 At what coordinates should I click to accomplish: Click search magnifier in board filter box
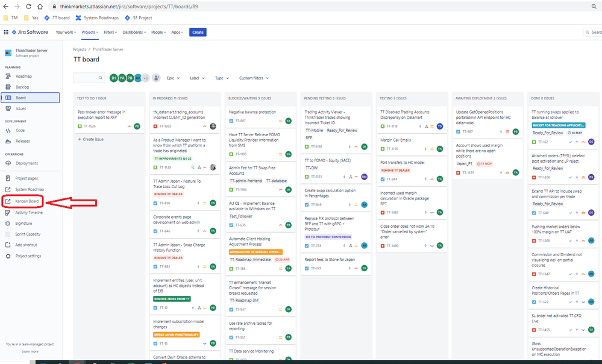pos(101,78)
